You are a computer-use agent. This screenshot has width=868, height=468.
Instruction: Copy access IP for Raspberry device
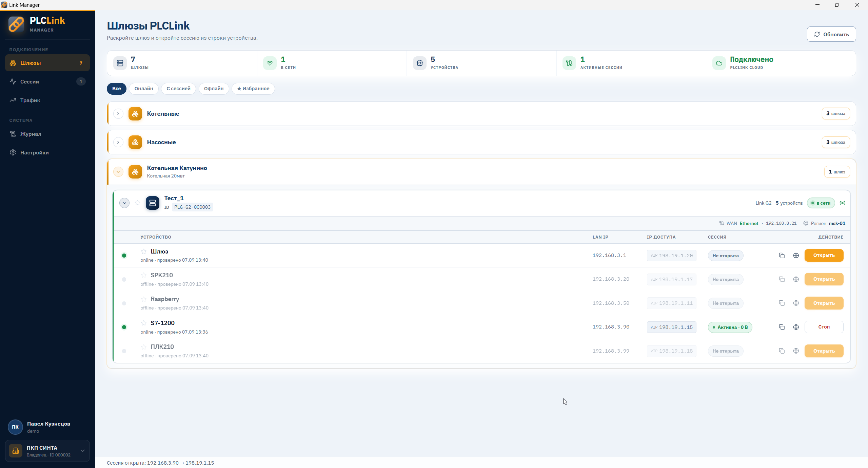pyautogui.click(x=782, y=303)
